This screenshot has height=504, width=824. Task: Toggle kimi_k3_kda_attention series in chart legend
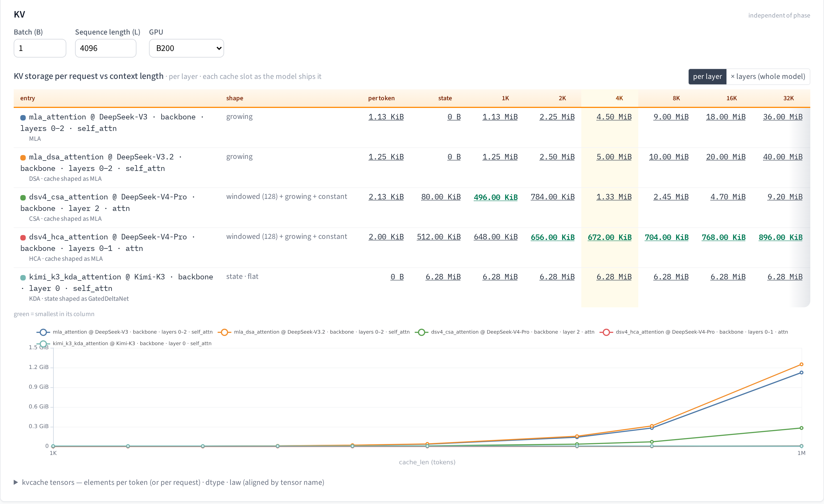(124, 343)
